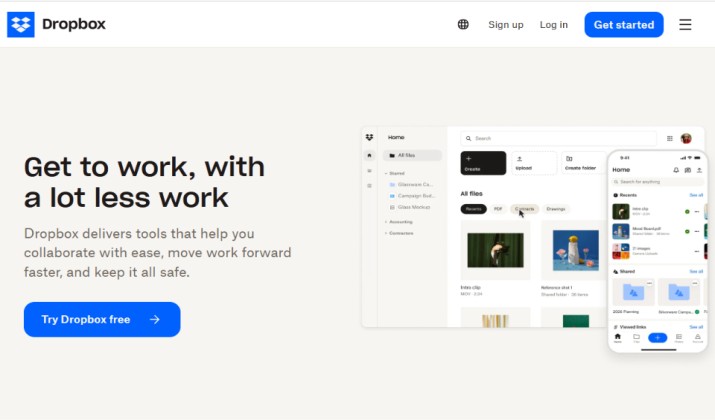Open the globe language selector
The image size is (715, 420).
(x=463, y=24)
